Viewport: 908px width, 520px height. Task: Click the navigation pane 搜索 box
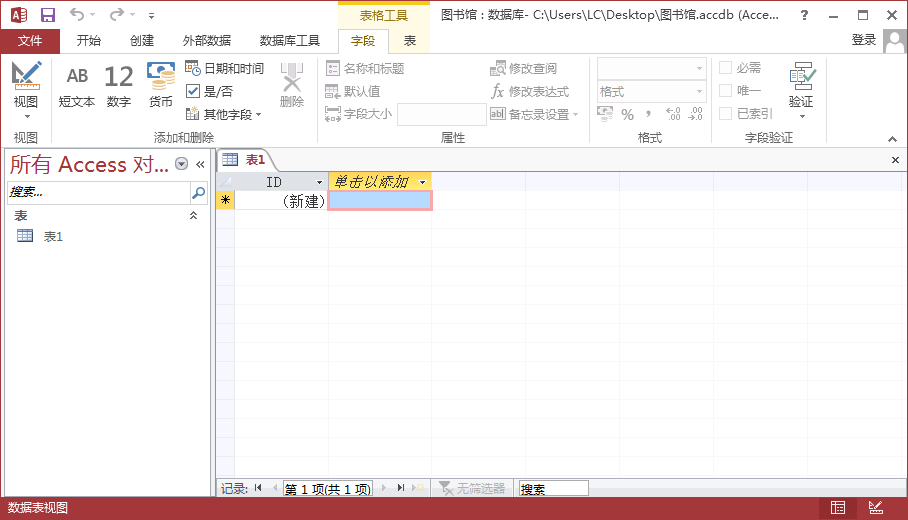tap(98, 192)
